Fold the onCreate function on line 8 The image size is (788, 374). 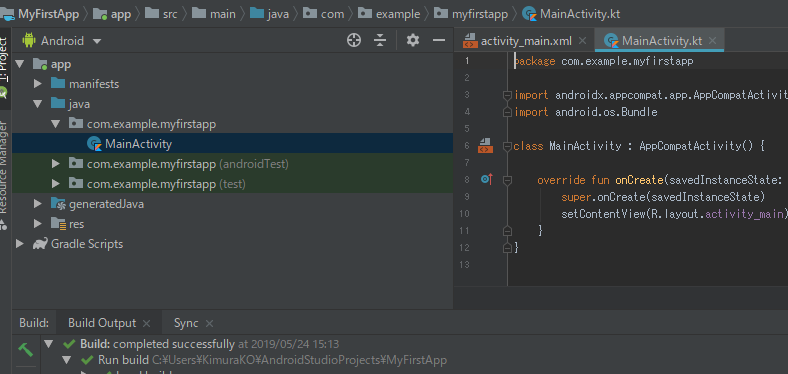[x=507, y=179]
